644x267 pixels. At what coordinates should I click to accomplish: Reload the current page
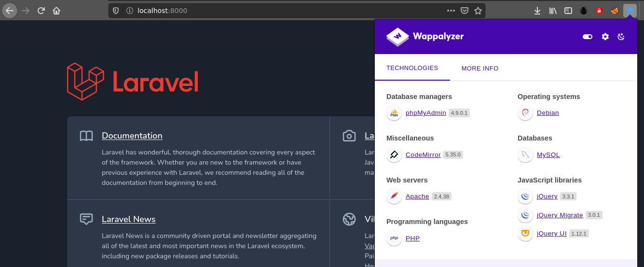(41, 11)
